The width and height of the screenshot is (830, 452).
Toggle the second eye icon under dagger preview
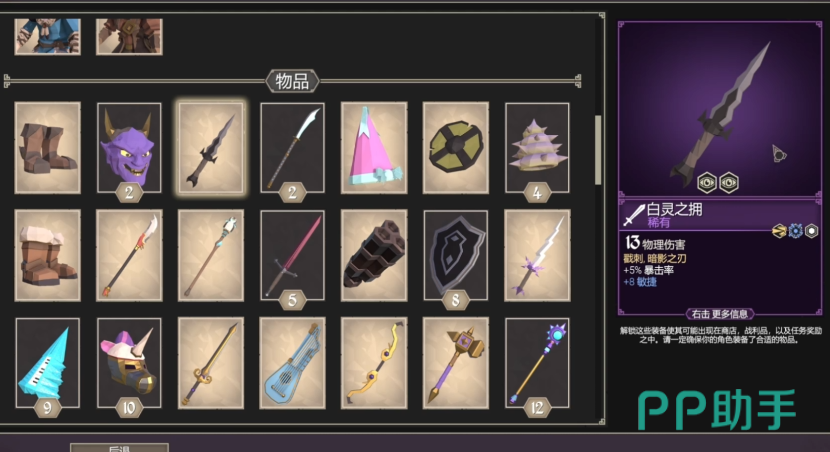[x=729, y=183]
